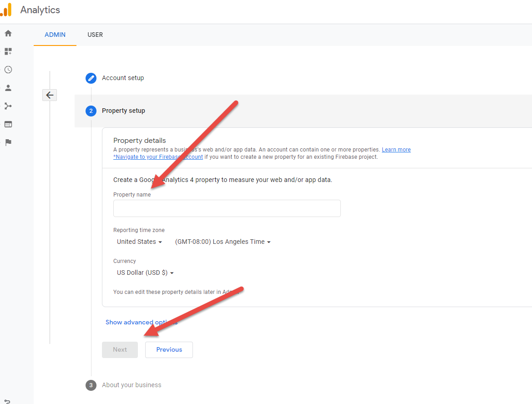Open the Learn more link
The height and width of the screenshot is (404, 532).
(x=396, y=150)
